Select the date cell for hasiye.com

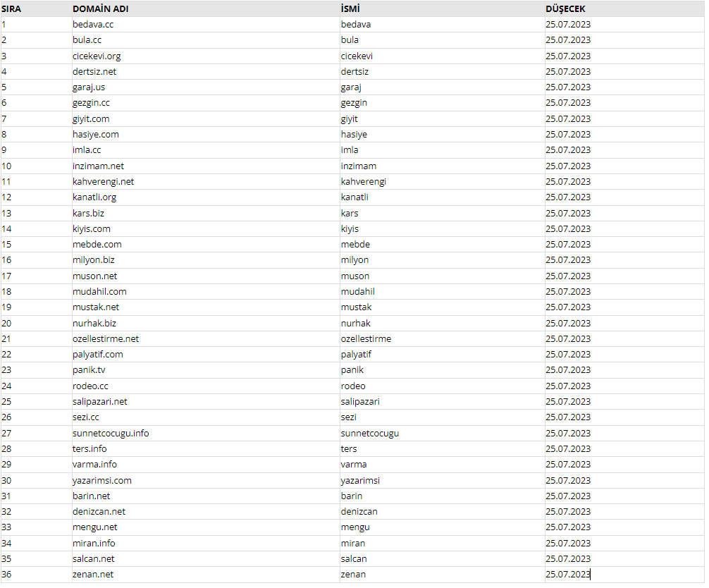click(624, 135)
